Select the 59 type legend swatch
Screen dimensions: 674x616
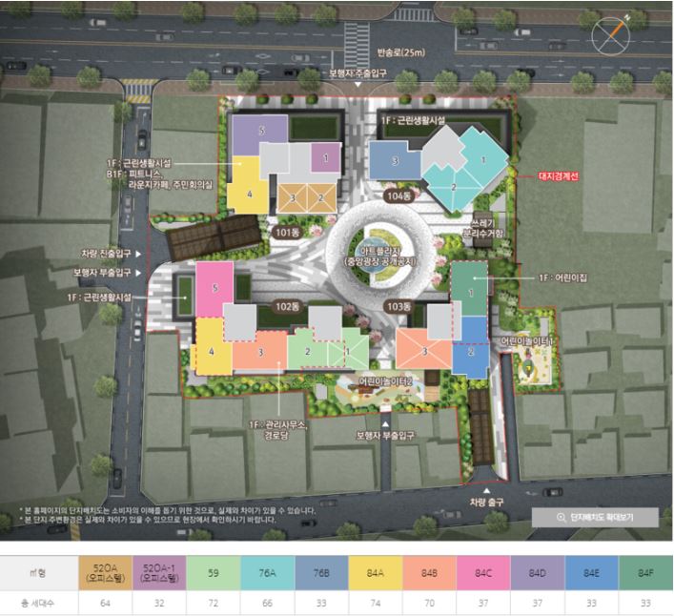(x=214, y=572)
